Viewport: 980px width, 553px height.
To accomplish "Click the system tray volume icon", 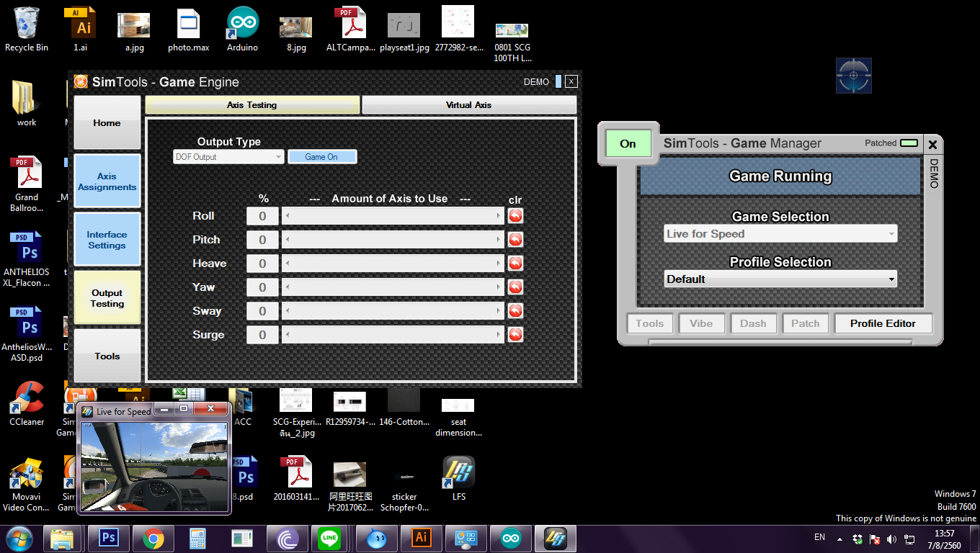I will 892,539.
